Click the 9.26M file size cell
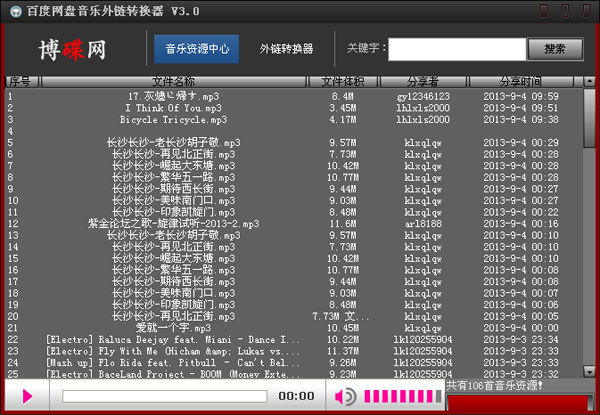This screenshot has width=600, height=415. (343, 363)
